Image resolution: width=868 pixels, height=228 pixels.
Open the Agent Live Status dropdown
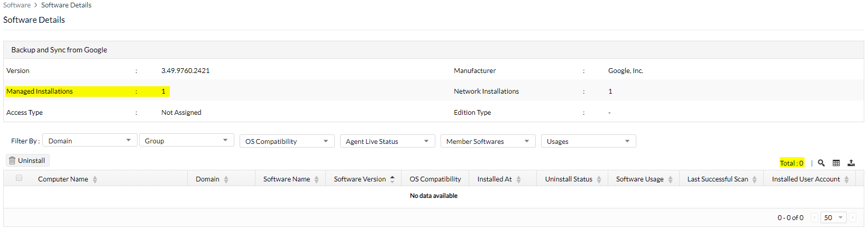pyautogui.click(x=388, y=141)
